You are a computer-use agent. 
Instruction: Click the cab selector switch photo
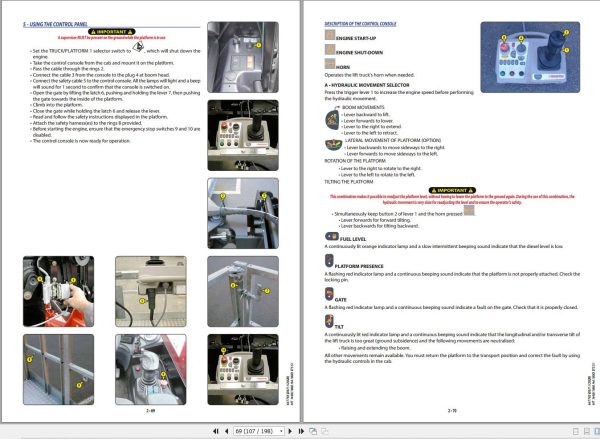[x=243, y=57]
